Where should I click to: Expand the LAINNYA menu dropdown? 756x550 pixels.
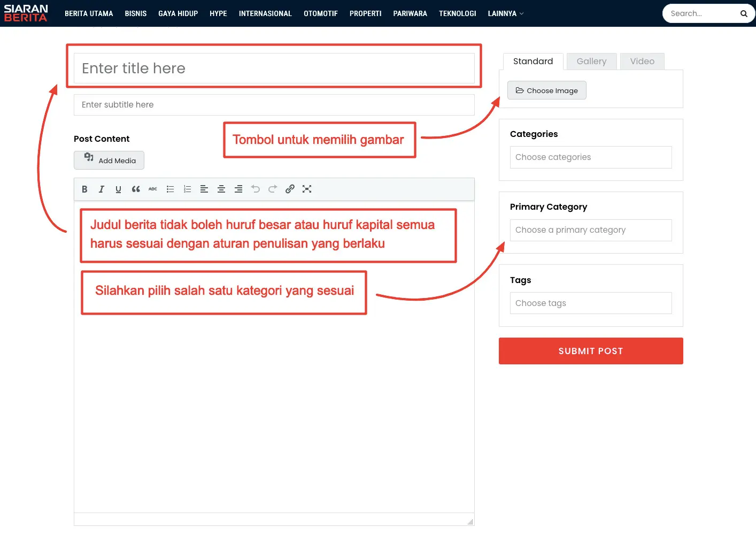tap(505, 13)
